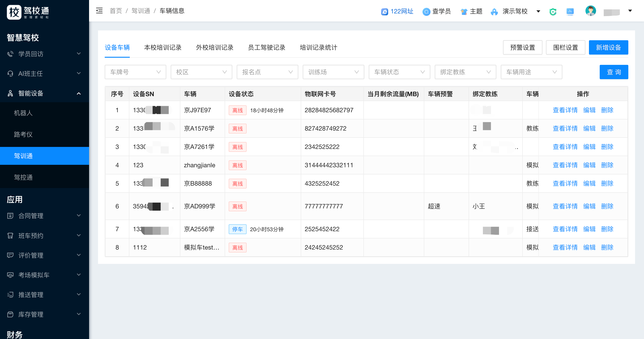This screenshot has height=339, width=644.
Task: Expand the 合同管理 chevron
Action: tap(79, 215)
